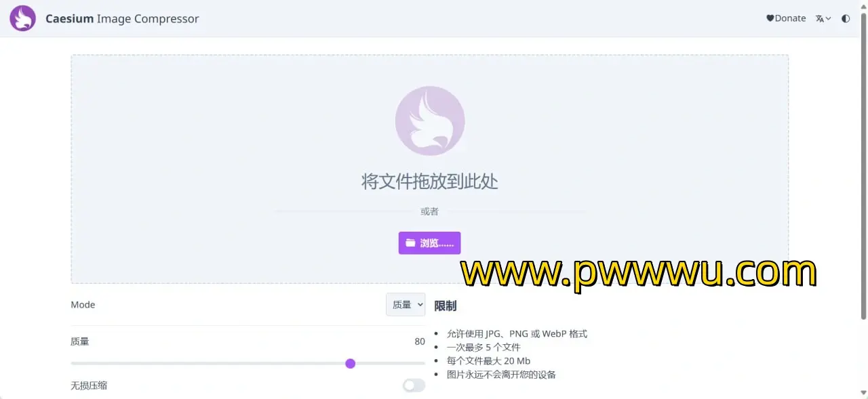This screenshot has height=399, width=868.
Task: Click the Caesium Image Compressor title
Action: pos(122,18)
